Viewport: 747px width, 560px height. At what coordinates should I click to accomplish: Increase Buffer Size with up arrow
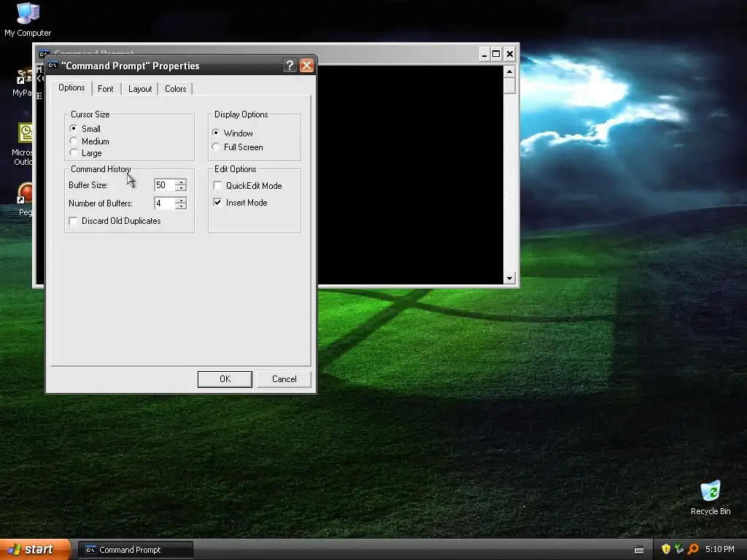point(181,182)
